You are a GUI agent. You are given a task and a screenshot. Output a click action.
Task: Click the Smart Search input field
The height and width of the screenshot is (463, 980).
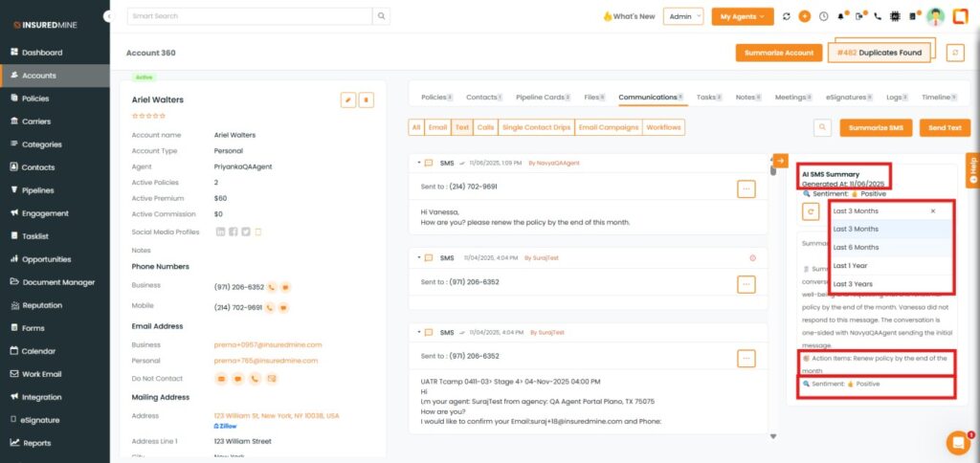(249, 16)
